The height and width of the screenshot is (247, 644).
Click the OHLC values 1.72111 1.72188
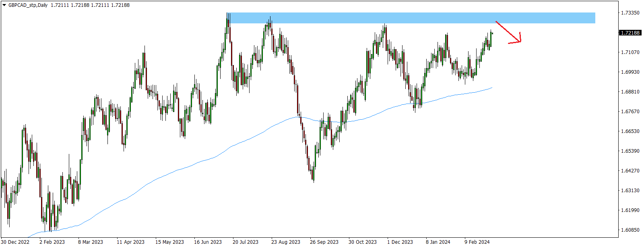pyautogui.click(x=90, y=5)
